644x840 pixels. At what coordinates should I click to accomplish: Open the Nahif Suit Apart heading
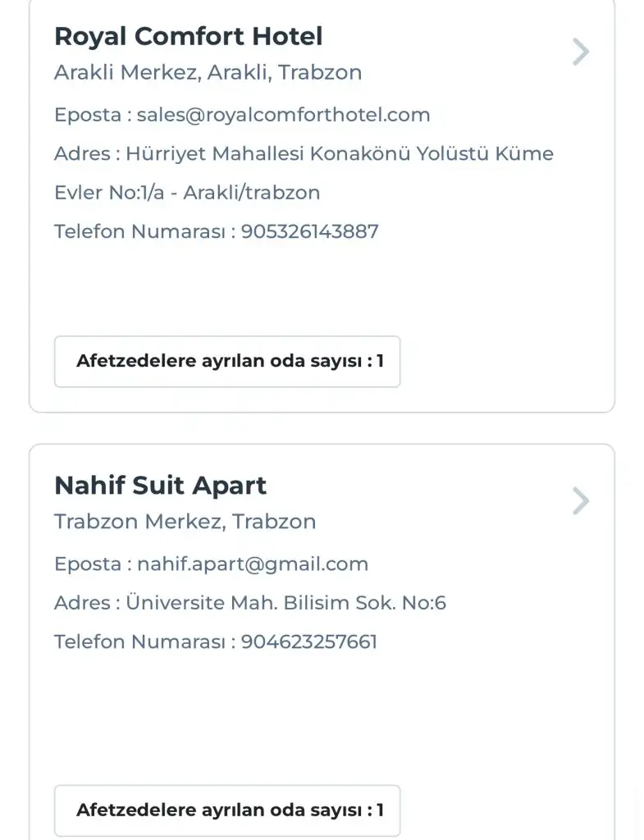(x=160, y=486)
